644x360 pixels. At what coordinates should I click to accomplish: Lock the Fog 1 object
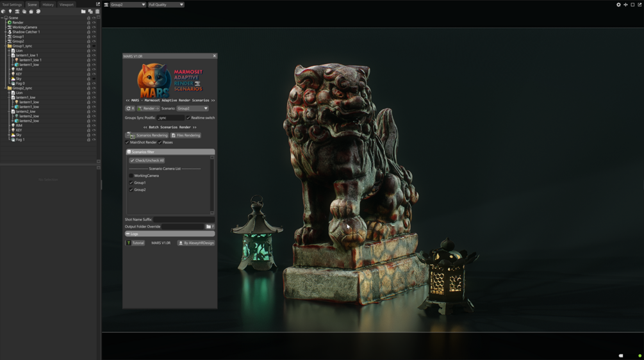(88, 140)
